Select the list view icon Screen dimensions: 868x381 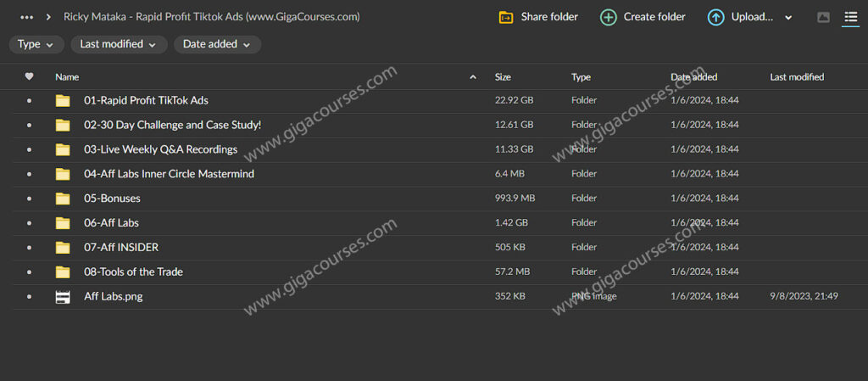coord(850,17)
